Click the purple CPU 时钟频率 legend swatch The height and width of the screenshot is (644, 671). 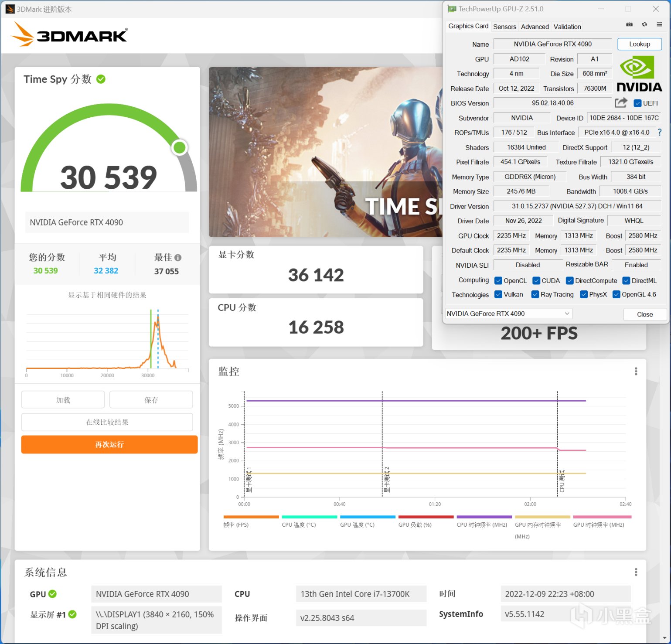pyautogui.click(x=484, y=517)
